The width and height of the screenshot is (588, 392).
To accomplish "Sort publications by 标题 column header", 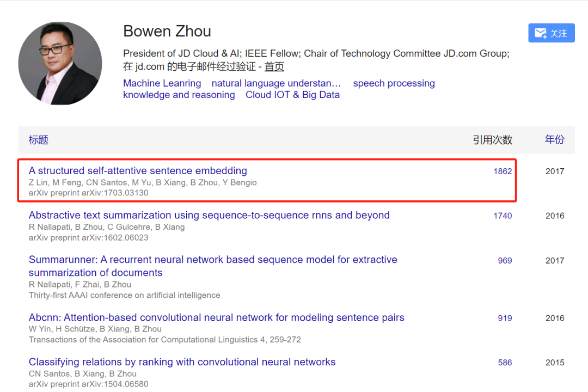I will (x=39, y=140).
